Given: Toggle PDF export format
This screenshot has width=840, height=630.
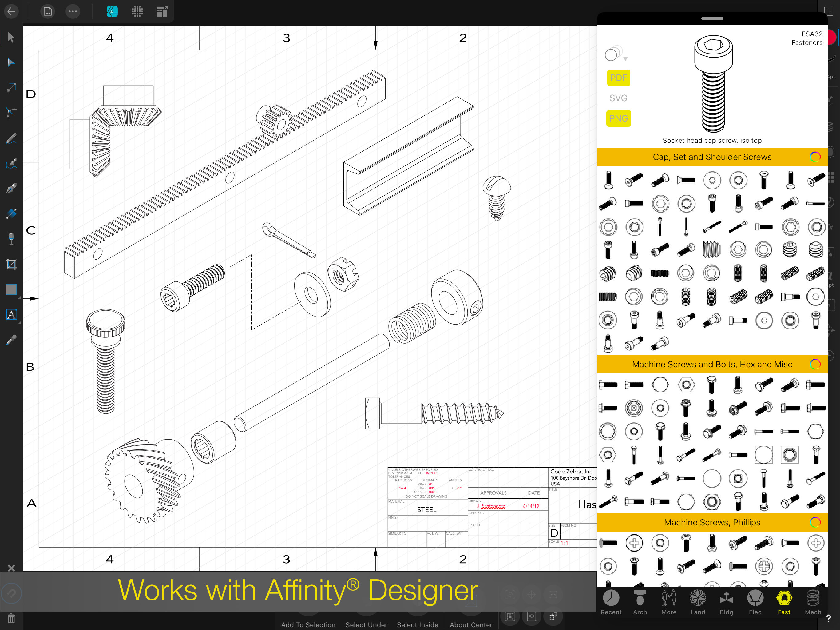Looking at the screenshot, I should (x=618, y=78).
